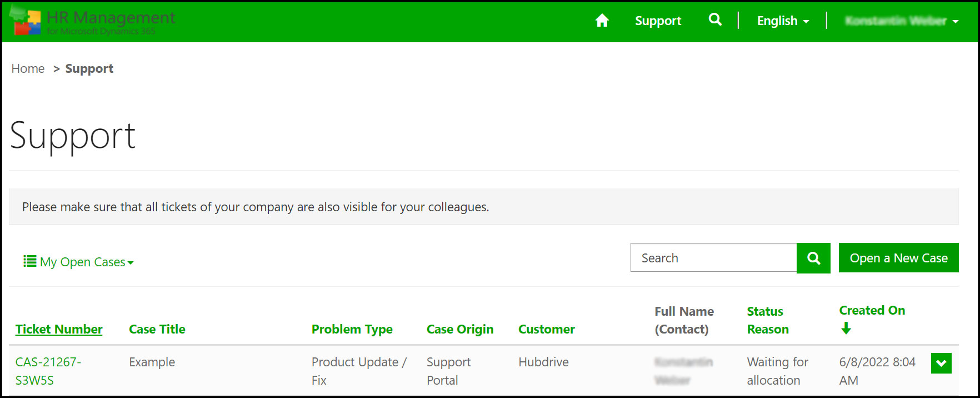Sort by Status Reason column
980x398 pixels.
[767, 320]
